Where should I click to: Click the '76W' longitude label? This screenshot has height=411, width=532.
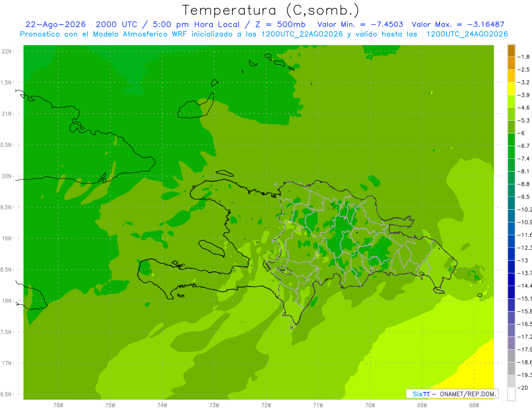[58, 405]
